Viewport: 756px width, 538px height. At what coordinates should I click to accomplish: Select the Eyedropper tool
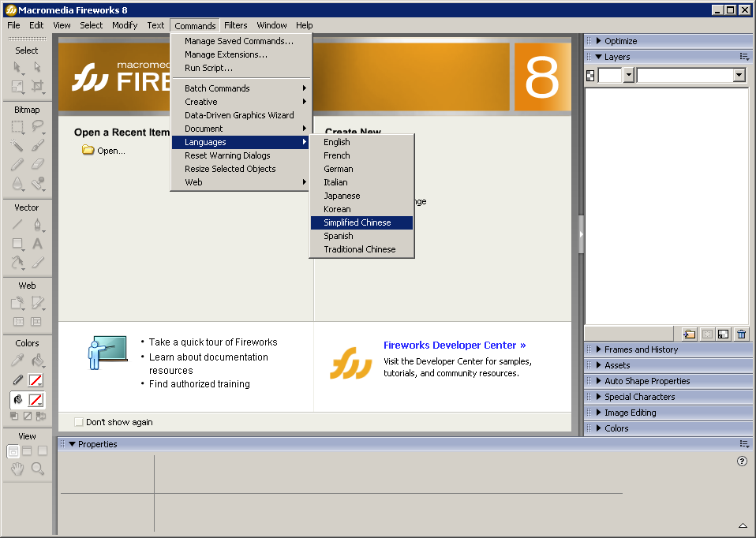[x=17, y=360]
